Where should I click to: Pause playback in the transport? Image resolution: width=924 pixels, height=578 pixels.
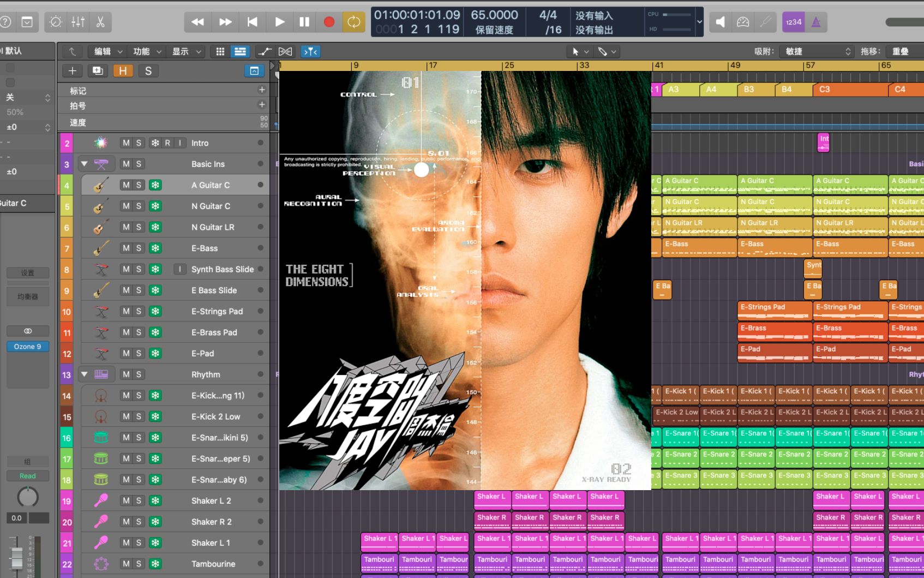(304, 22)
